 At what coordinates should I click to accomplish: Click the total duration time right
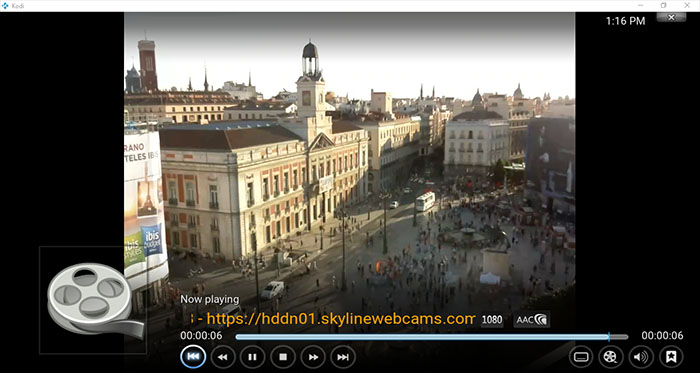(662, 336)
